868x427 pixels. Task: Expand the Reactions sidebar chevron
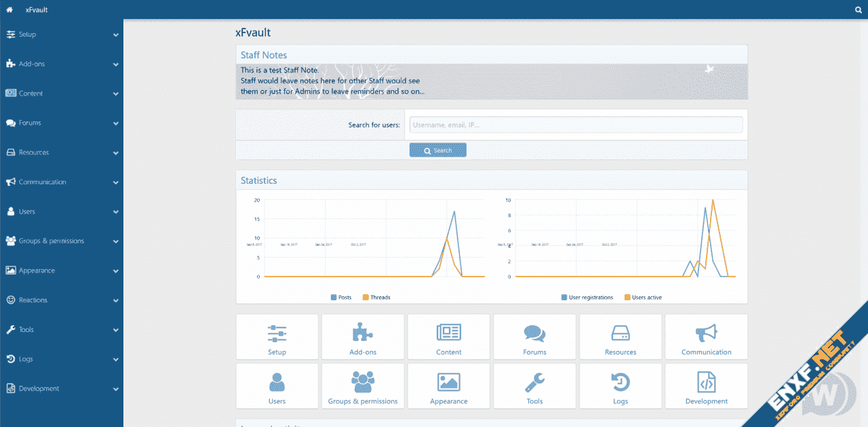coord(116,300)
